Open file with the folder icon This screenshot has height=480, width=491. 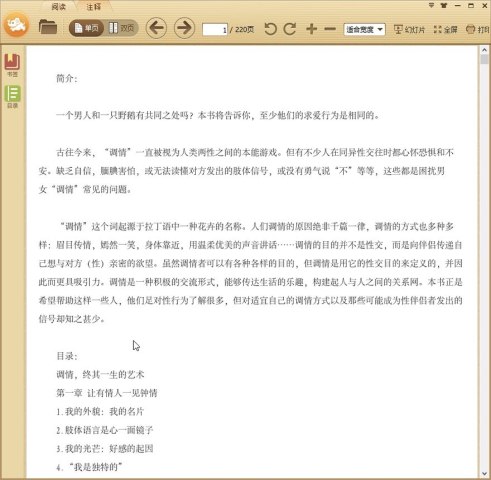click(x=48, y=27)
